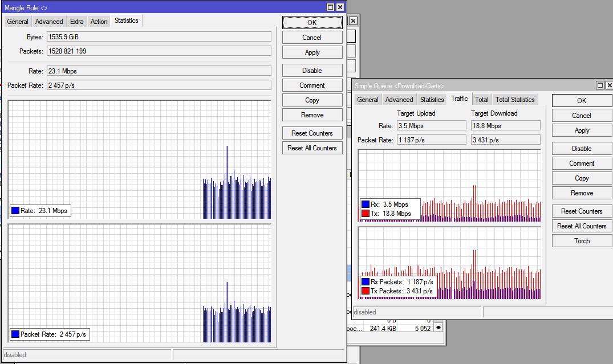Add Comment to Simple Queue
The width and height of the screenshot is (613, 364).
(582, 163)
